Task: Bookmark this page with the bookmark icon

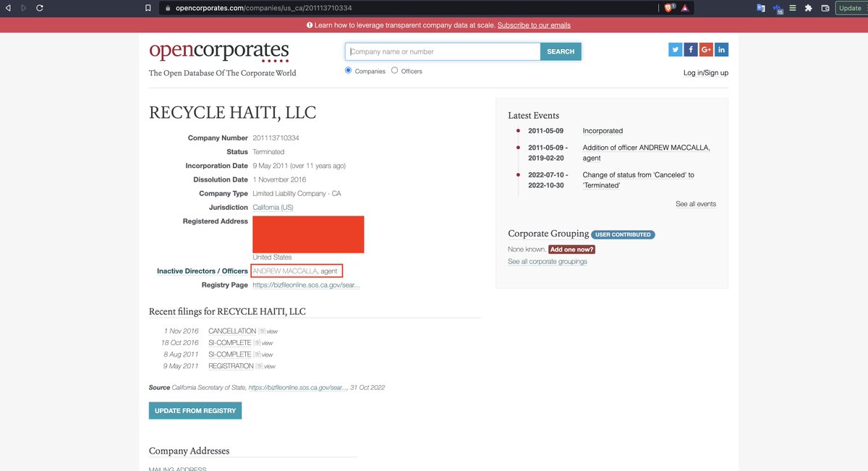Action: [x=148, y=8]
